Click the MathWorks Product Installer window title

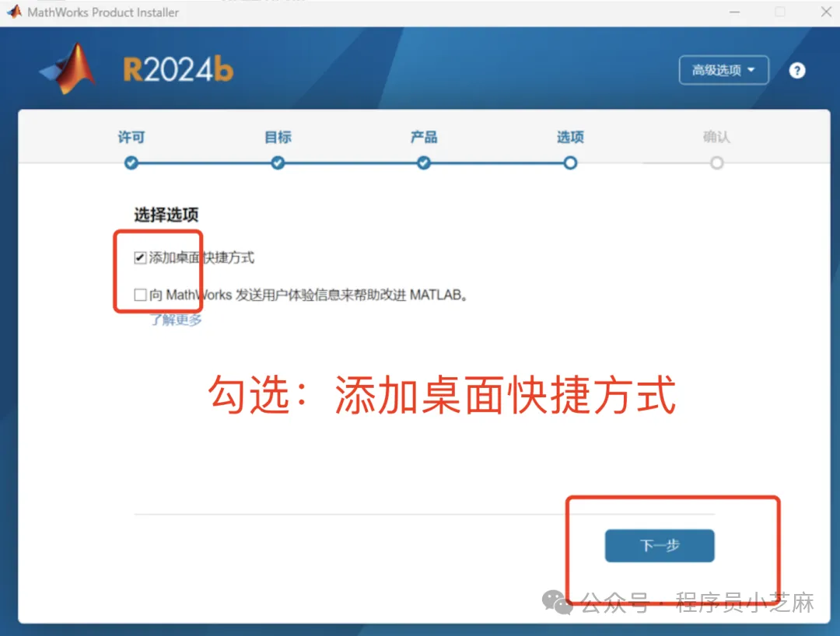pyautogui.click(x=103, y=12)
